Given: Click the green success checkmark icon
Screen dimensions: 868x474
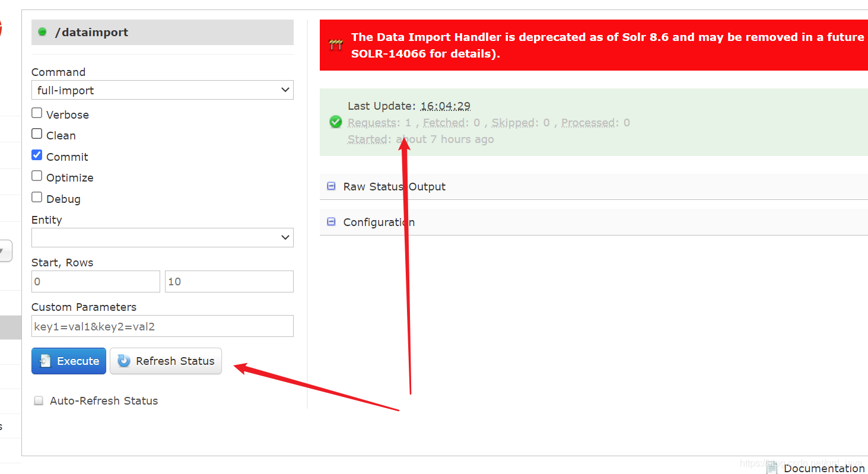Looking at the screenshot, I should point(336,122).
